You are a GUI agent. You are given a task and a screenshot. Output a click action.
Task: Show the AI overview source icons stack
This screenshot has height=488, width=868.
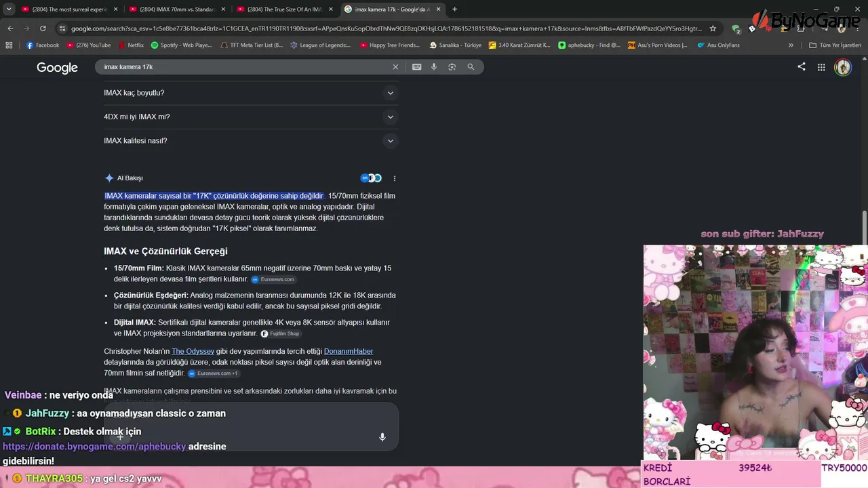(x=371, y=178)
